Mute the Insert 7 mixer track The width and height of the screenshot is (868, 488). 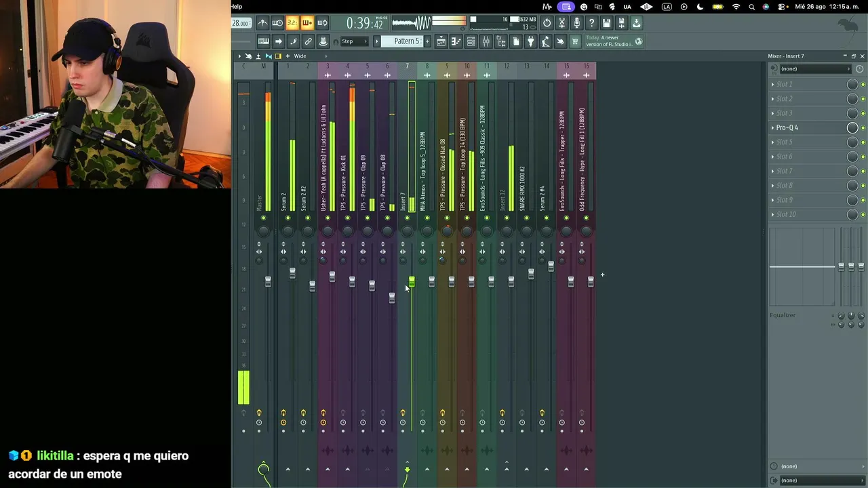pyautogui.click(x=407, y=218)
